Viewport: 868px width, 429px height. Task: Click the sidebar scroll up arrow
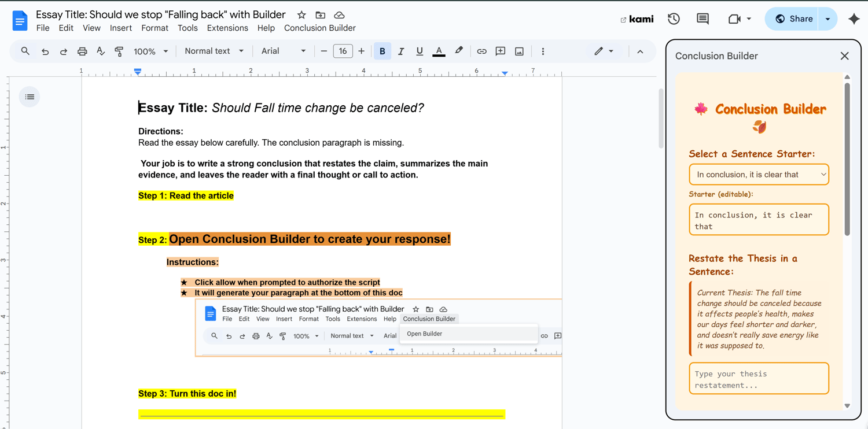(x=847, y=77)
